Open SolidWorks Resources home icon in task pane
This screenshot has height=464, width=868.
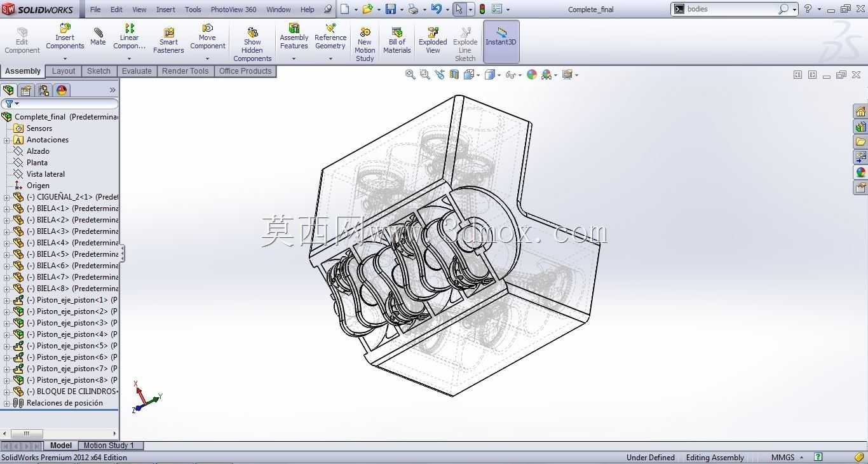pyautogui.click(x=860, y=111)
